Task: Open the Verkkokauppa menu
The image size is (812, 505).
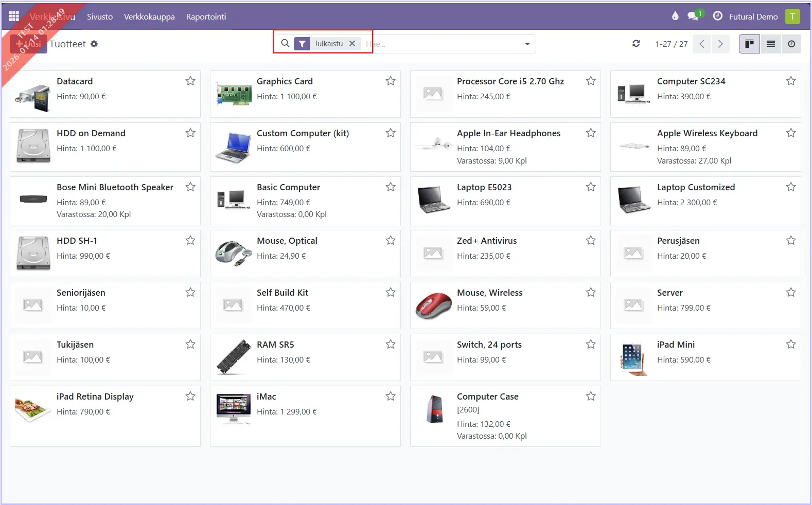Action: (x=149, y=17)
